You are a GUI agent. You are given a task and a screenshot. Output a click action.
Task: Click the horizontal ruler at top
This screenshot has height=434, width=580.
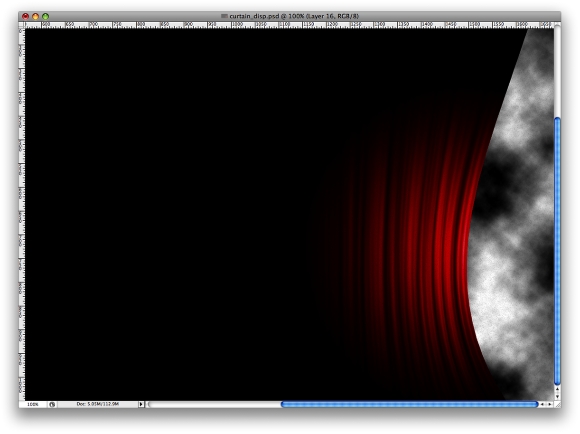(x=289, y=25)
